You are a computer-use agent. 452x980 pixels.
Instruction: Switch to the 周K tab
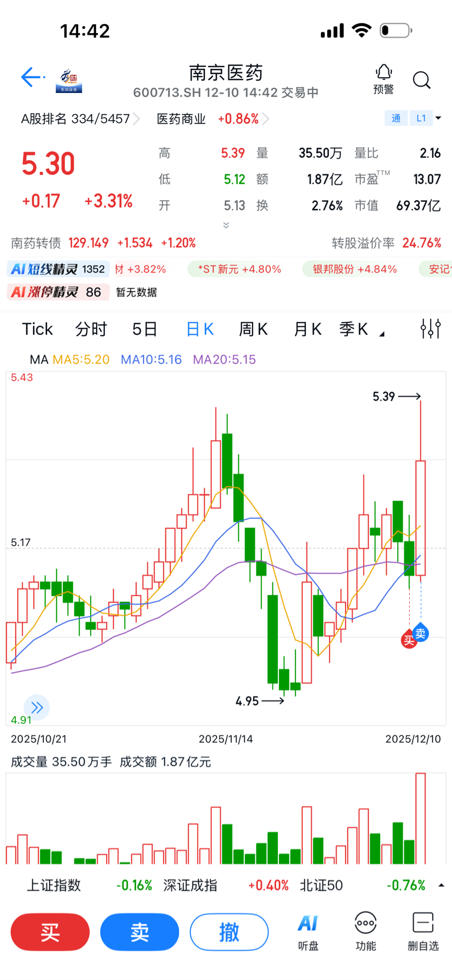tap(253, 329)
